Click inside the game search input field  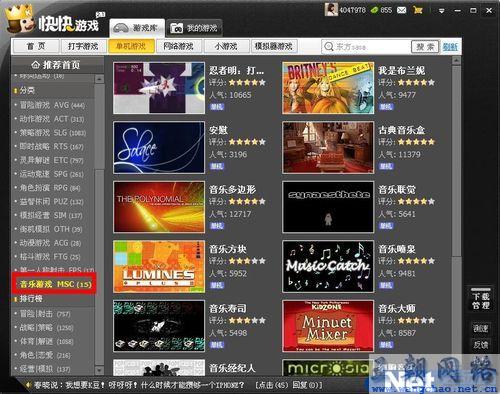[x=366, y=47]
